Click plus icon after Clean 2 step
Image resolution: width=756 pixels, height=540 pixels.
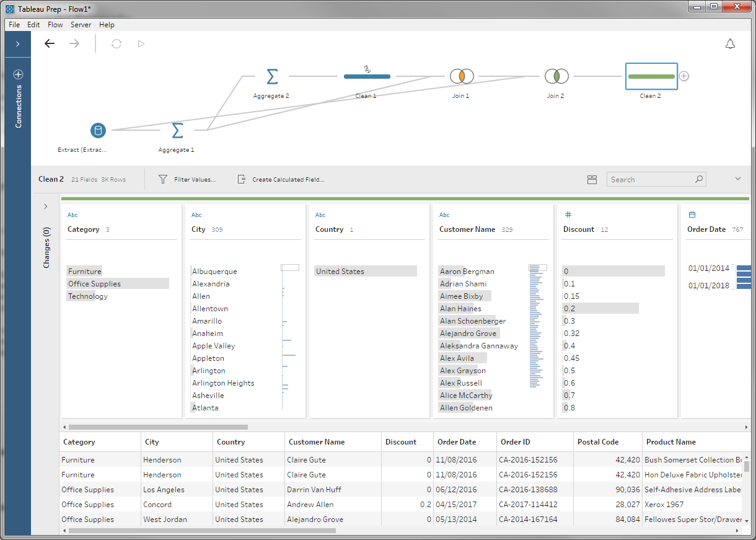click(683, 76)
